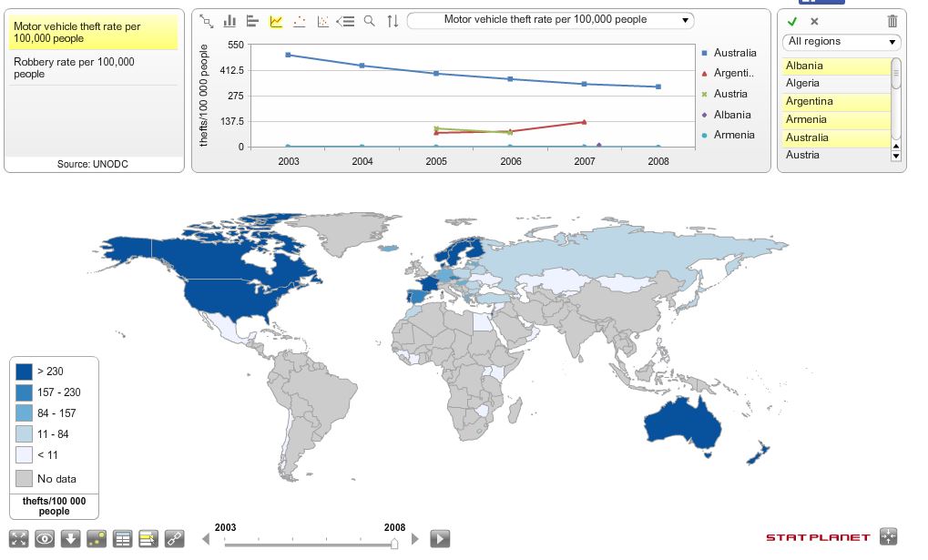The image size is (928, 560).
Task: Open the scatter plot view
Action: point(299,20)
